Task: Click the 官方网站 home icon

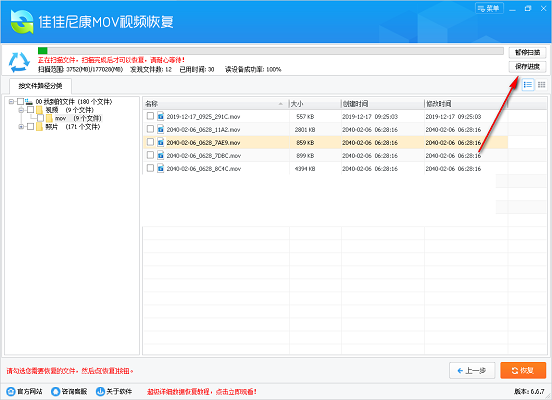Action: pos(11,391)
